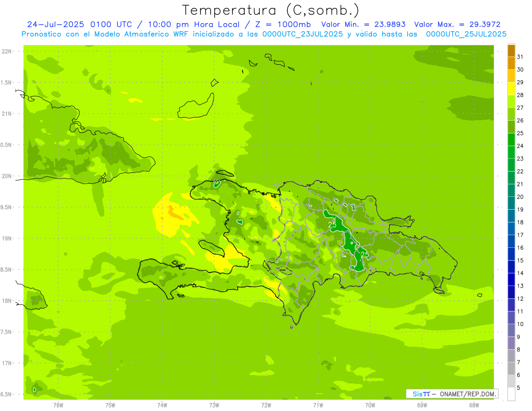Viewport: 532px width, 411px height.
Task: Click the "21N" latitude axis label
Action: (x=6, y=114)
